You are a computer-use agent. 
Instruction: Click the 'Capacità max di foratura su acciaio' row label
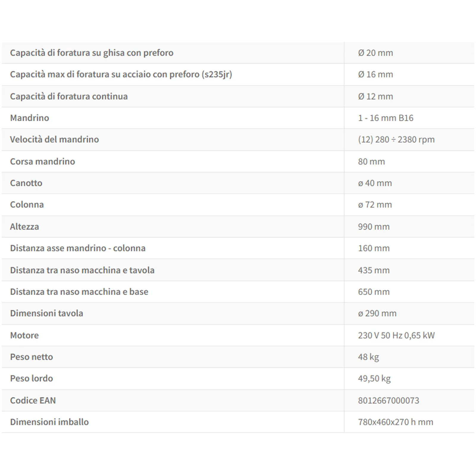[x=121, y=74]
